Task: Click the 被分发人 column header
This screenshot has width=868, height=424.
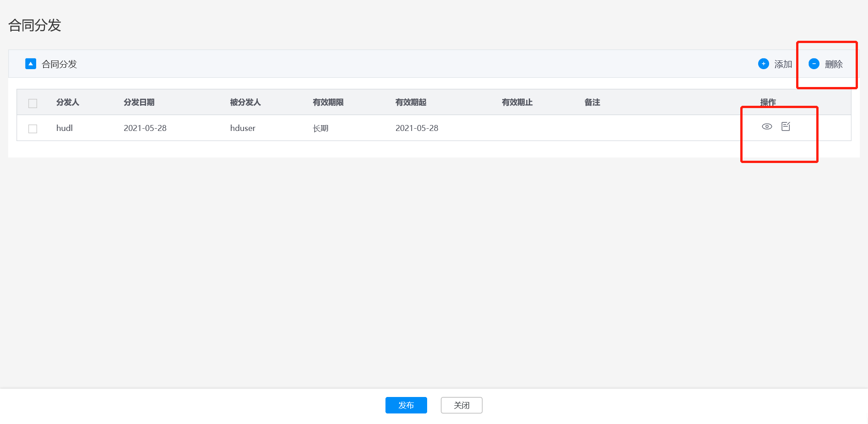Action: (x=245, y=102)
